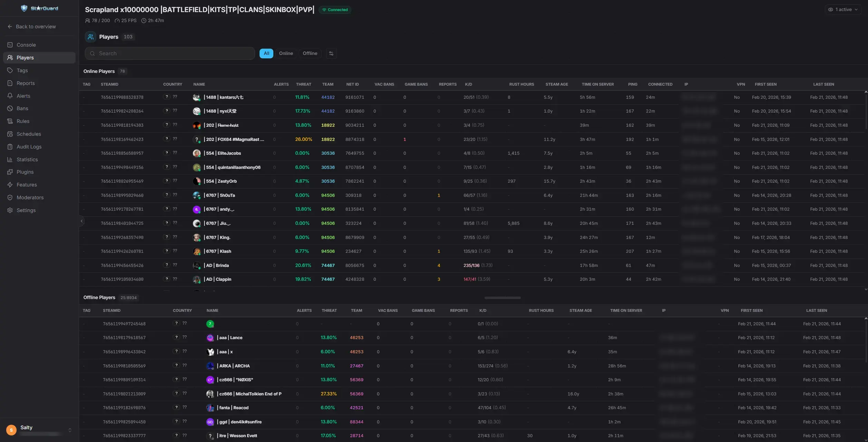This screenshot has width=868, height=442.
Task: Go to Moderators menu item
Action: click(30, 198)
